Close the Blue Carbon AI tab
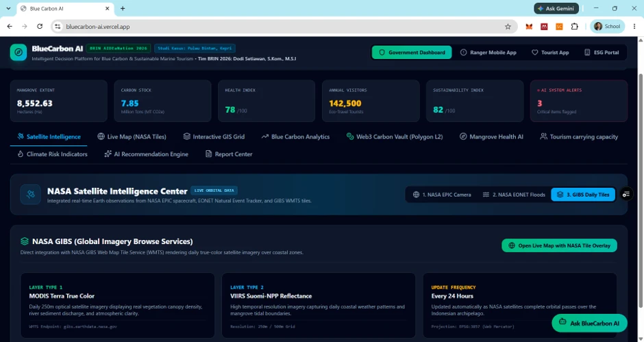This screenshot has height=342, width=644. point(108,8)
